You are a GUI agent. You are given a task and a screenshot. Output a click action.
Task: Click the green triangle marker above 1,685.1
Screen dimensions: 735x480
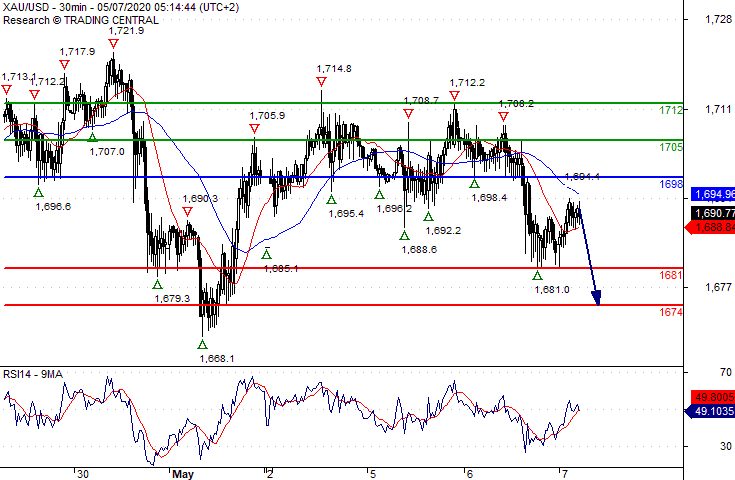pyautogui.click(x=266, y=254)
